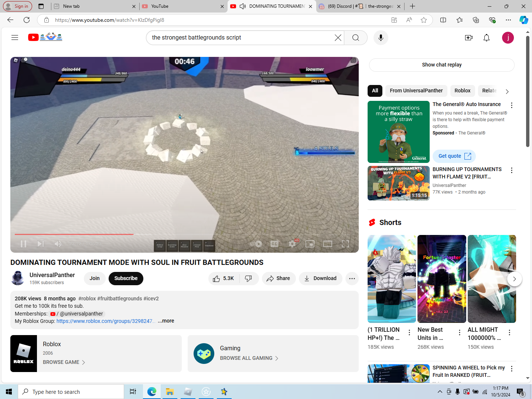The height and width of the screenshot is (399, 532).
Task: Open options for The General ad
Action: [511, 105]
